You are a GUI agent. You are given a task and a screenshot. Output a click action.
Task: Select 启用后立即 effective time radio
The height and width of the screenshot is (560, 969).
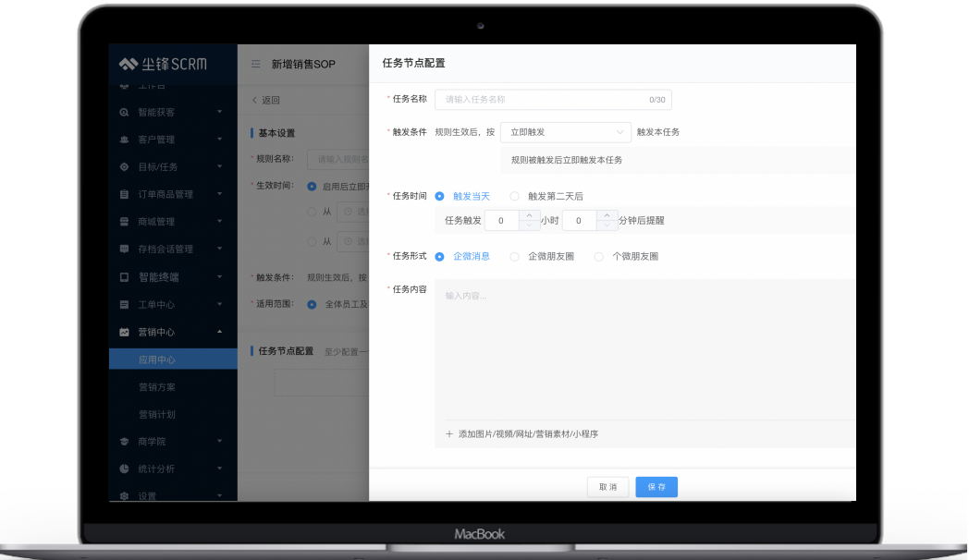[312, 187]
